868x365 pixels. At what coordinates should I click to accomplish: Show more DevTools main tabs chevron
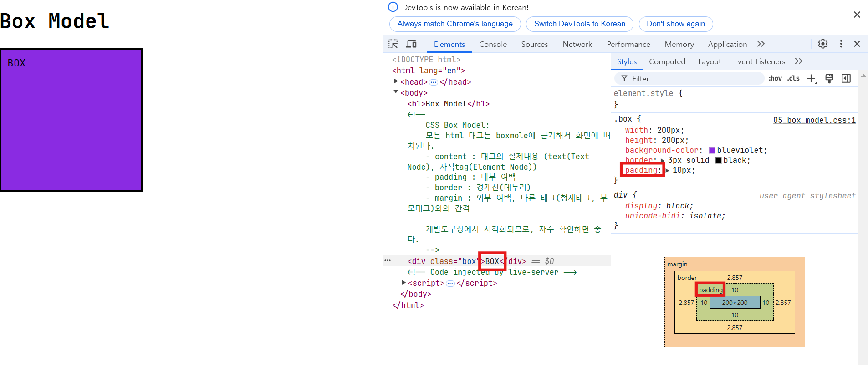pyautogui.click(x=761, y=44)
